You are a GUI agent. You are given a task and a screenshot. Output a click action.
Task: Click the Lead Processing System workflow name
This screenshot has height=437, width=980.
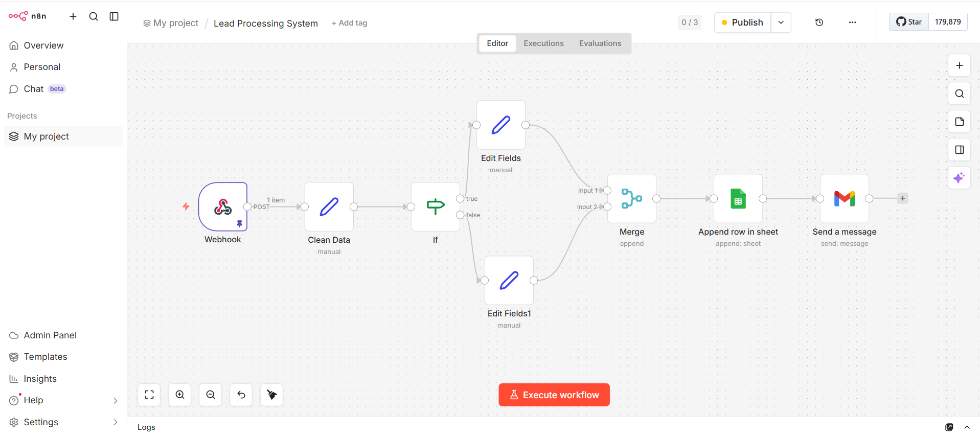[x=266, y=24]
